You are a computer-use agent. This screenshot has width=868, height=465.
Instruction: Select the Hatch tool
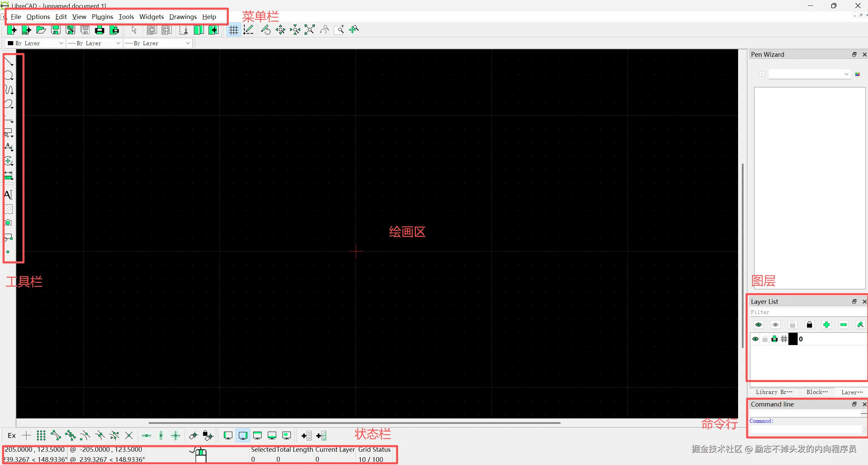8,209
